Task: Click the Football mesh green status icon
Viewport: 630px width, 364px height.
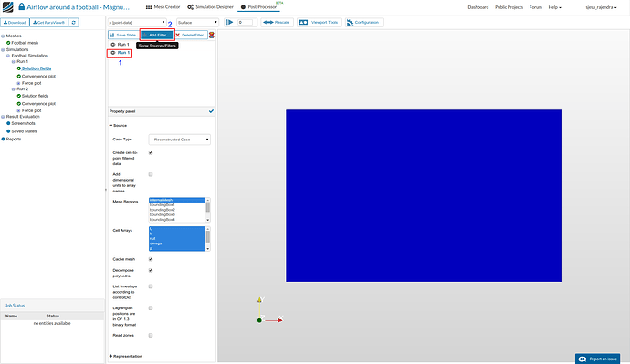Action: click(x=8, y=43)
